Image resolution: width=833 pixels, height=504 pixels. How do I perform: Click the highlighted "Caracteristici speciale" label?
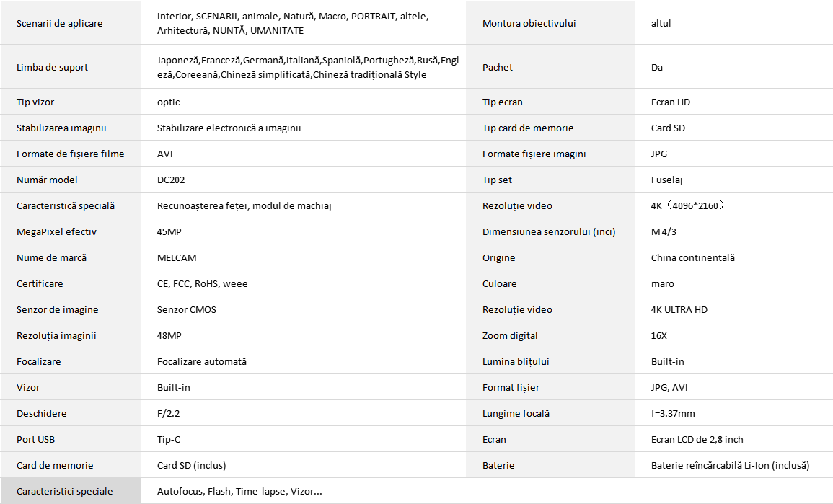tap(65, 492)
